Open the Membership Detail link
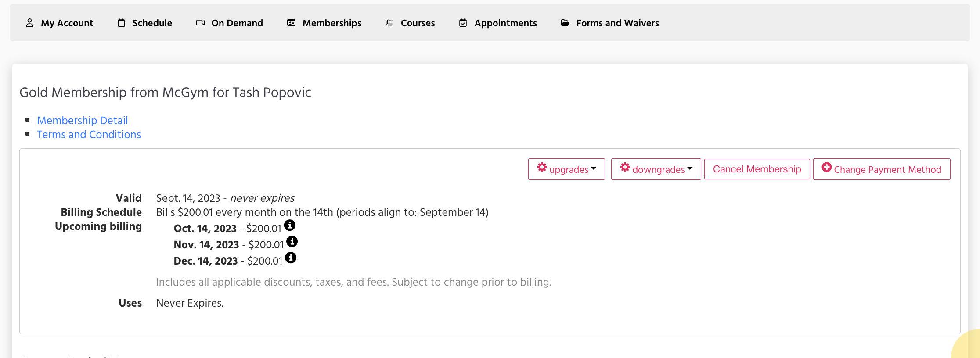This screenshot has height=358, width=980. click(x=83, y=121)
